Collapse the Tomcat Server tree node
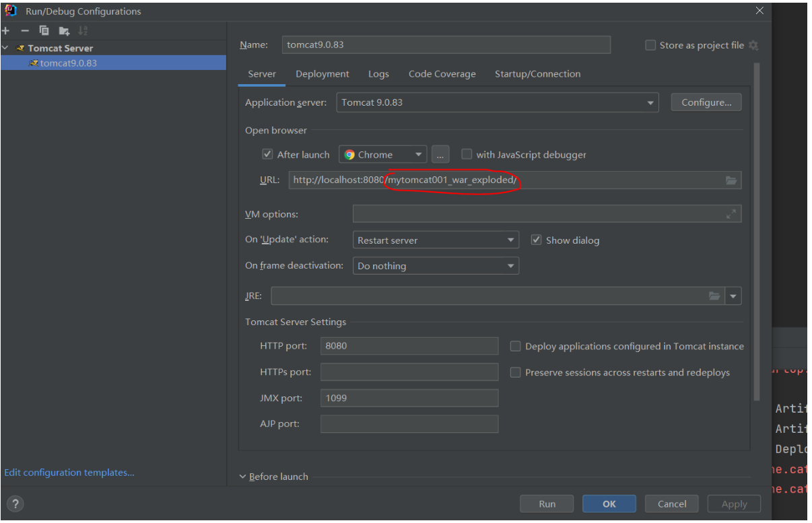 [5, 48]
